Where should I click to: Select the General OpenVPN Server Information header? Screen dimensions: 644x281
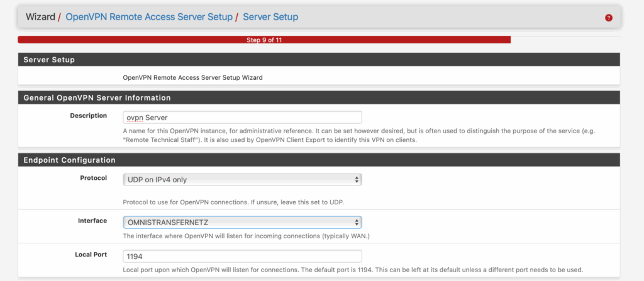97,98
